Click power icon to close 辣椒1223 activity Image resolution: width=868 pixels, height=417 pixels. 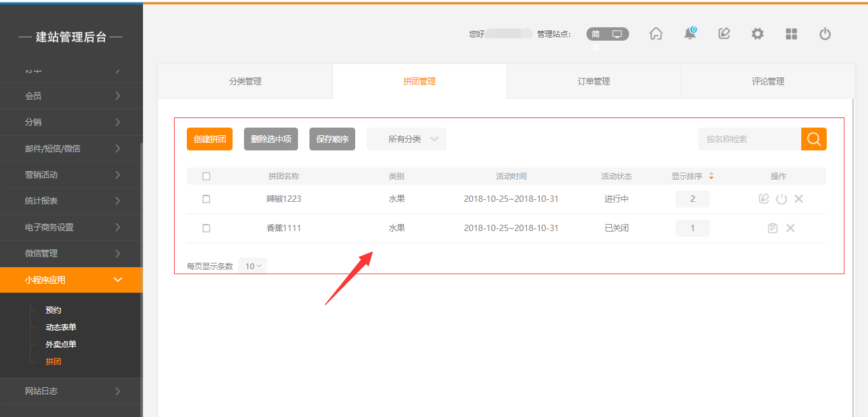(x=782, y=199)
